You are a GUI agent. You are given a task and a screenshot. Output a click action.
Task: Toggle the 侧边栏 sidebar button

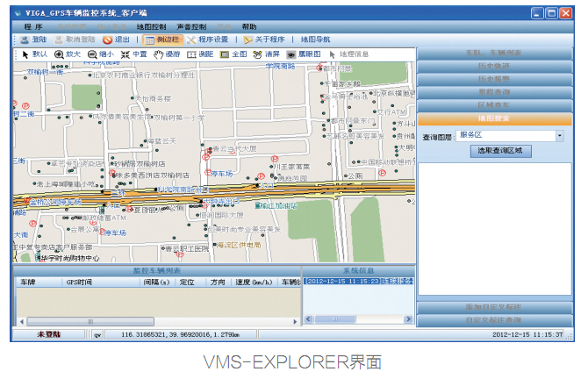point(162,39)
